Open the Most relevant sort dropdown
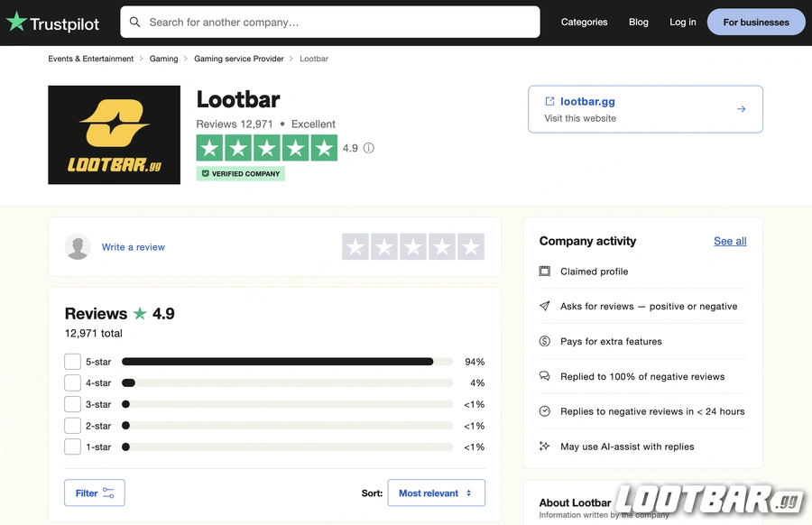Screen dimensions: 812x525 436,493
